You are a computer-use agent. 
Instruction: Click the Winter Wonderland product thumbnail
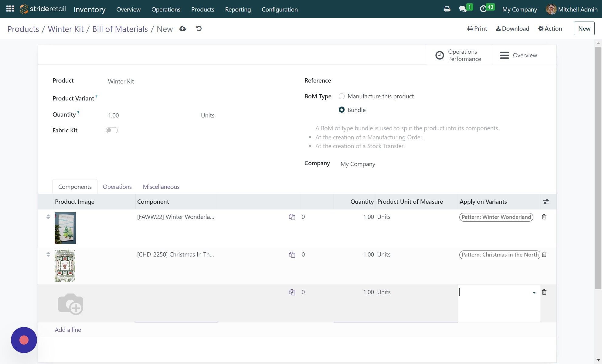point(65,228)
